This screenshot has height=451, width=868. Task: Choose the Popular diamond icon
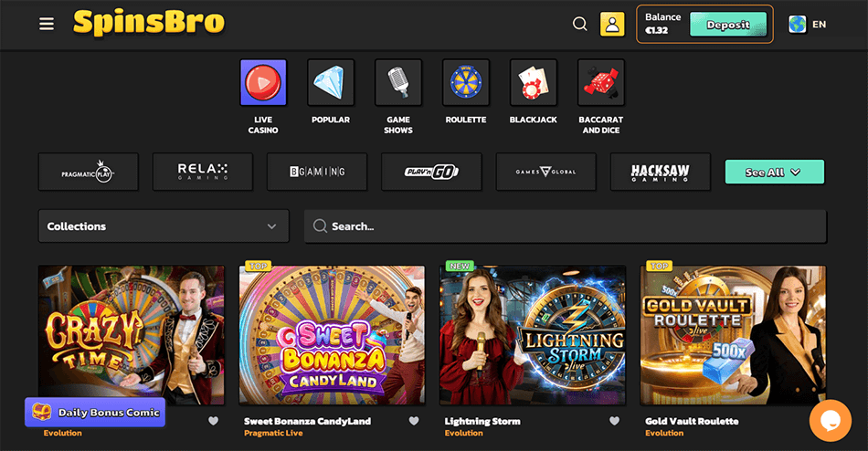tap(331, 84)
